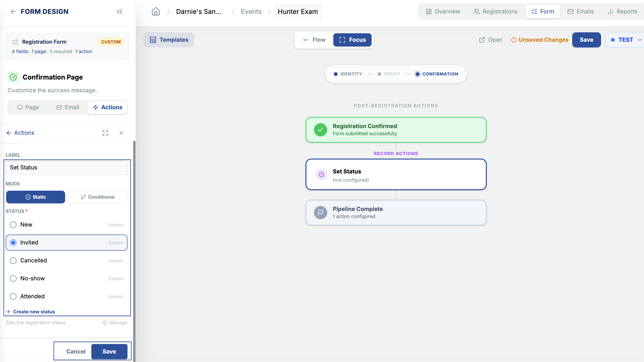
Task: Open the TEST environment dropdown
Action: pyautogui.click(x=625, y=40)
